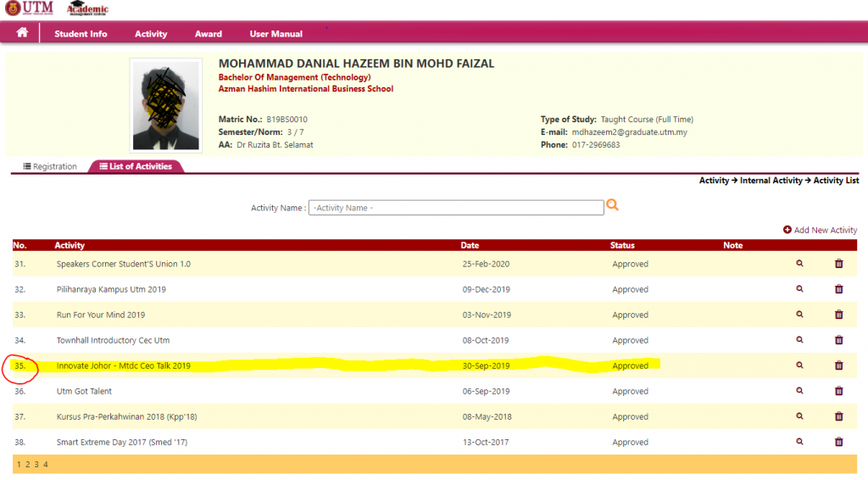The image size is (868, 480).
Task: View details of Run For Your Mind 2019
Action: coord(798,315)
